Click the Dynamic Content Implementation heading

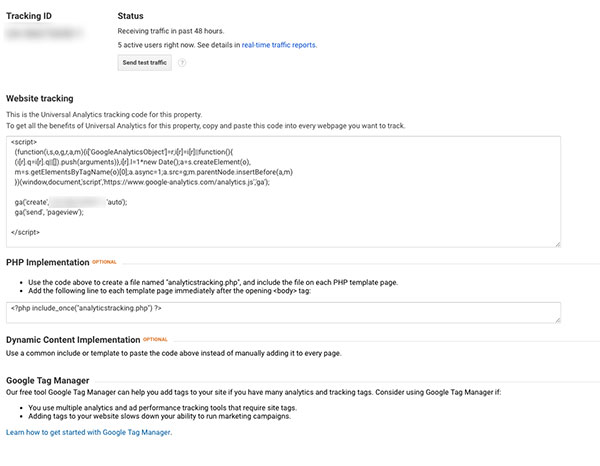coord(73,340)
